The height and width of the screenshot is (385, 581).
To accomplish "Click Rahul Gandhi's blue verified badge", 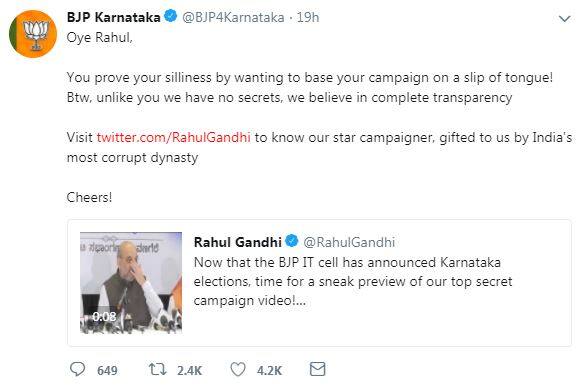I will click(292, 241).
